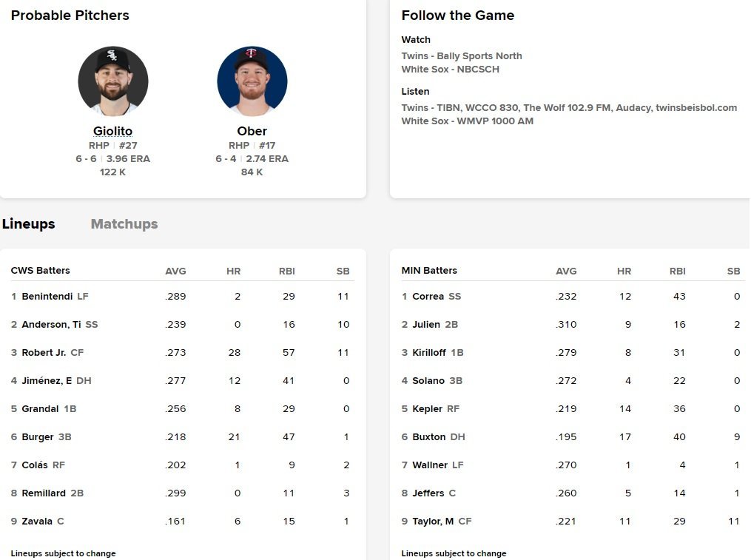Open Julien's player profile
This screenshot has width=751, height=560.
click(426, 325)
